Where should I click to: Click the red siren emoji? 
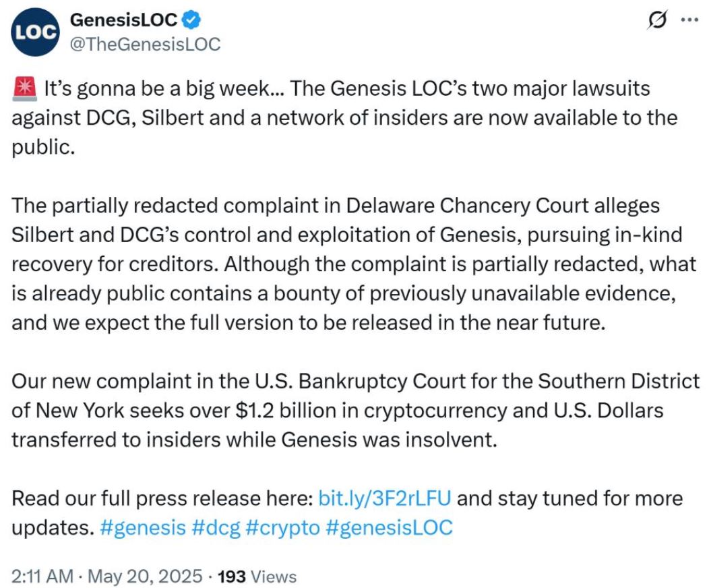[x=24, y=88]
